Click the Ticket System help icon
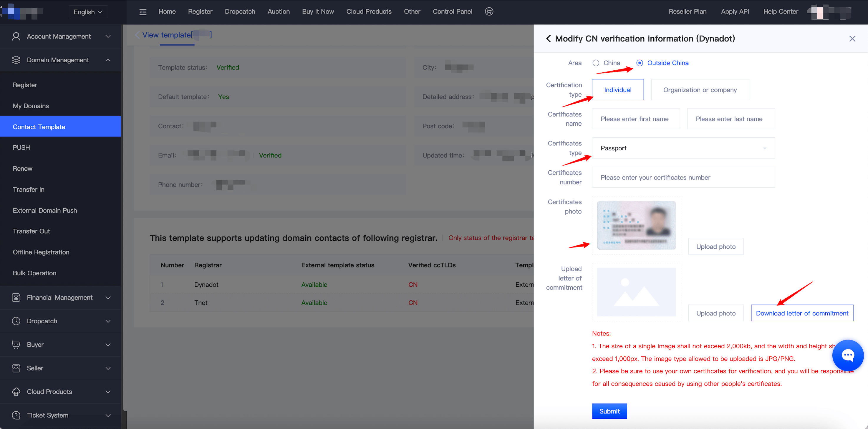868x429 pixels. pyautogui.click(x=16, y=415)
